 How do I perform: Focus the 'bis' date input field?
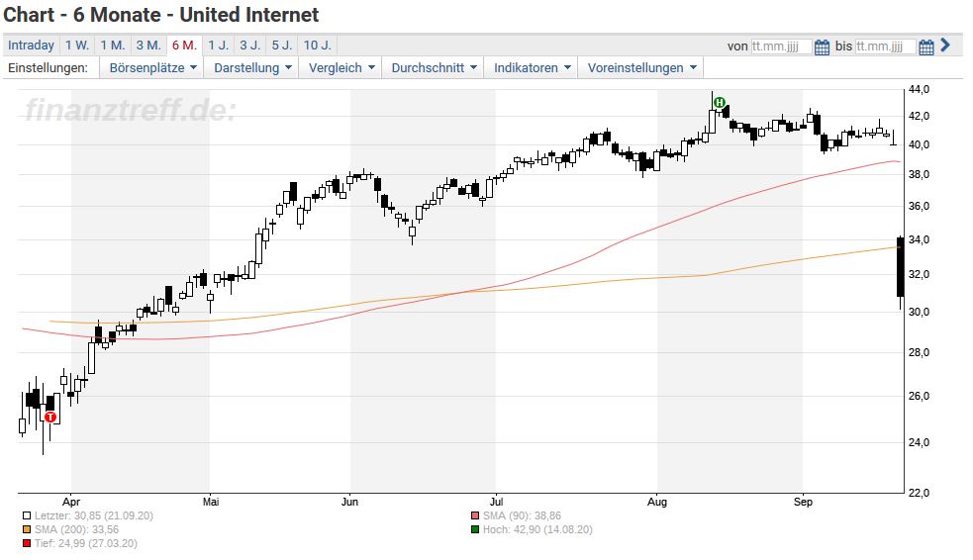pyautogui.click(x=886, y=47)
